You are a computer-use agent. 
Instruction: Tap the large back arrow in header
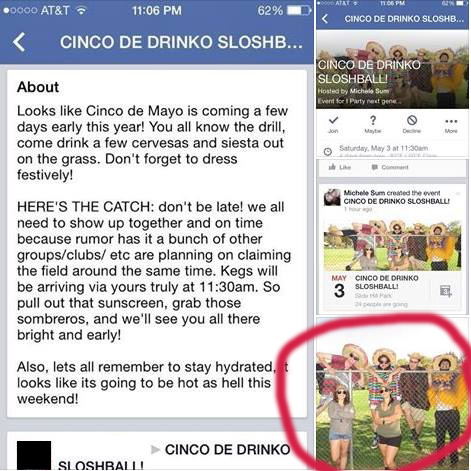pyautogui.click(x=19, y=42)
